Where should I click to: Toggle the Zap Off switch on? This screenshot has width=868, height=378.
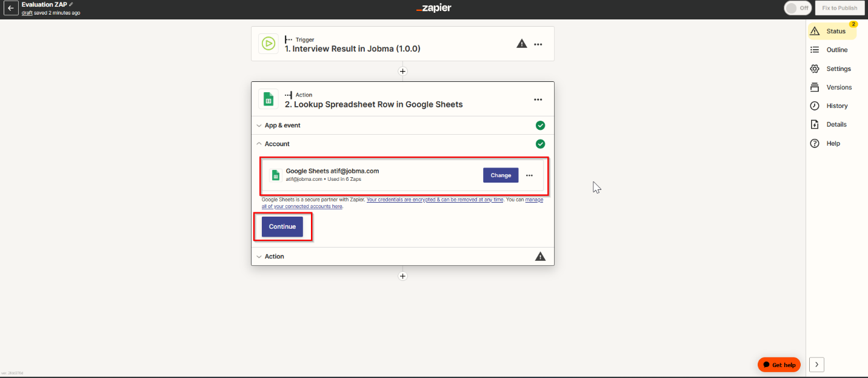click(x=798, y=8)
